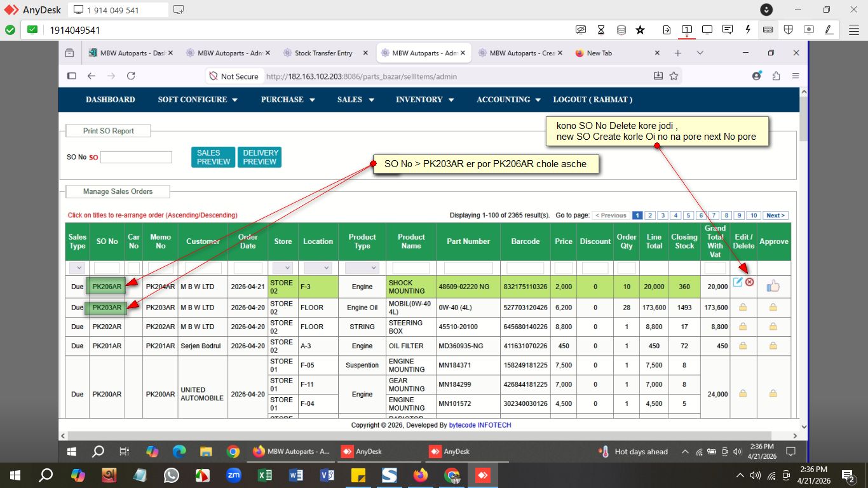The width and height of the screenshot is (868, 488).
Task: Click the SALES PREVIEW button
Action: 213,158
